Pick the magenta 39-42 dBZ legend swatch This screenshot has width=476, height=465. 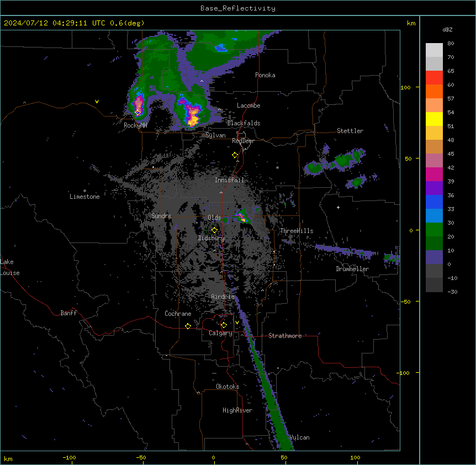434,174
